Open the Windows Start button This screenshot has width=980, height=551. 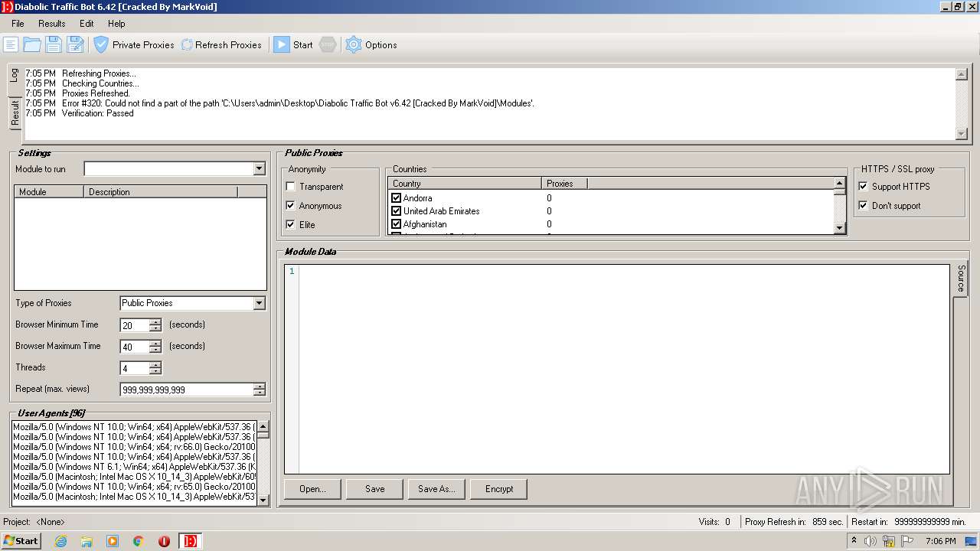pos(21,541)
